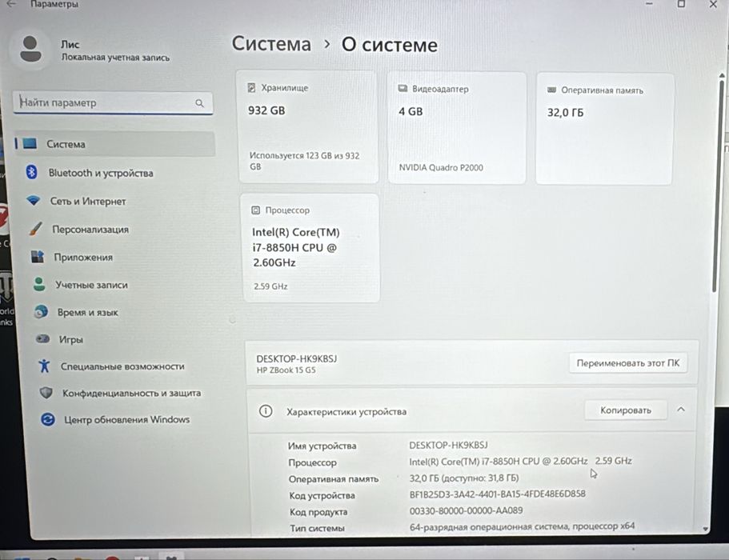The width and height of the screenshot is (729, 560).
Task: Click the Система breadcrumb link
Action: 271,44
